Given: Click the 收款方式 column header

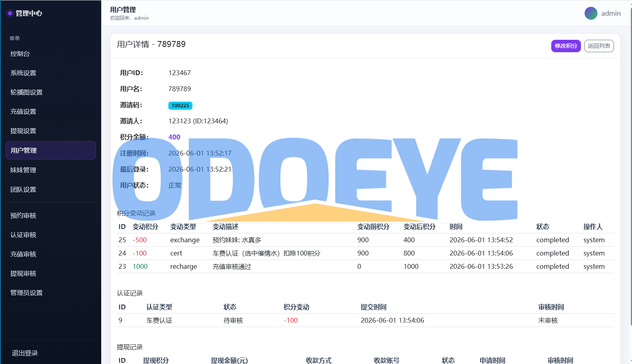Looking at the screenshot, I should [x=319, y=360].
